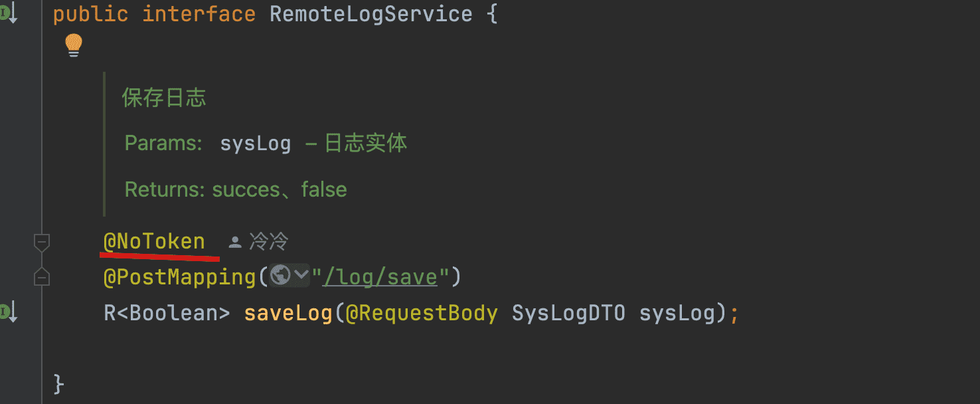Click the sysLog parameter in the rendered doc
Screen dimensions: 980x404
coord(256,144)
